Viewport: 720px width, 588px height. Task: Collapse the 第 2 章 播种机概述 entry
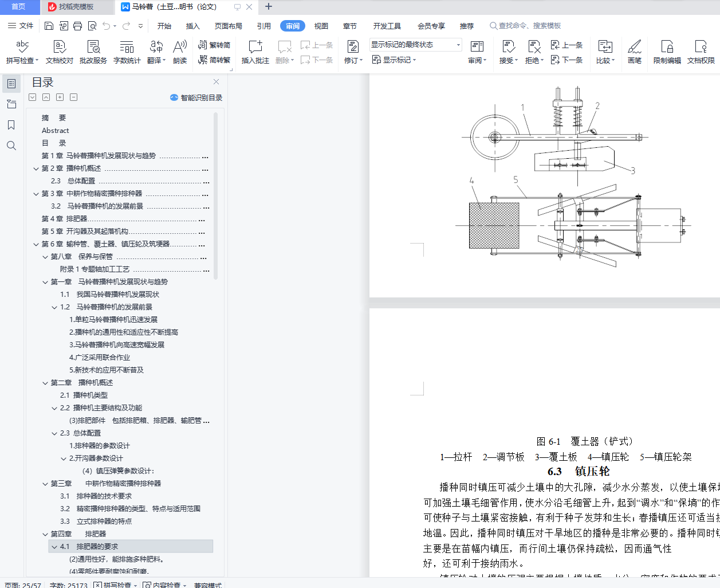tap(36, 168)
